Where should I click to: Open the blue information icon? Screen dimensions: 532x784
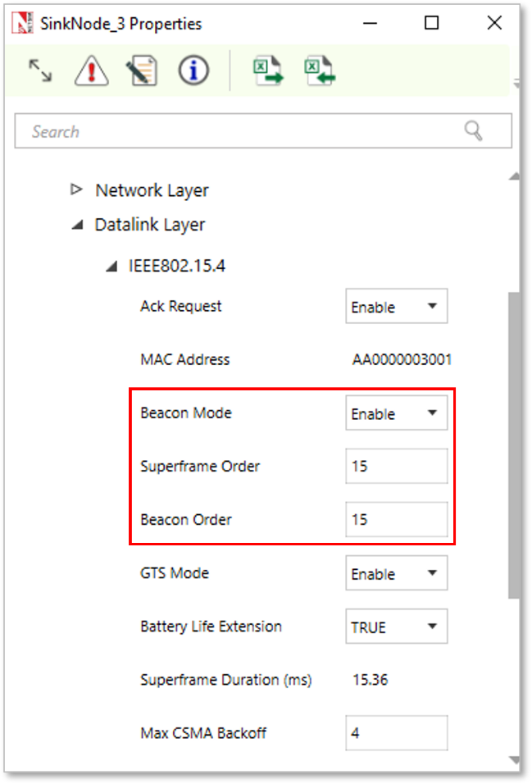point(193,71)
